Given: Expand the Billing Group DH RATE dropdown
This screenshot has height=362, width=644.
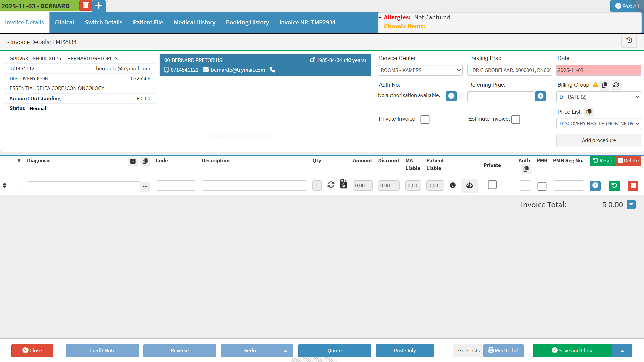Looking at the screenshot, I should pos(598,97).
